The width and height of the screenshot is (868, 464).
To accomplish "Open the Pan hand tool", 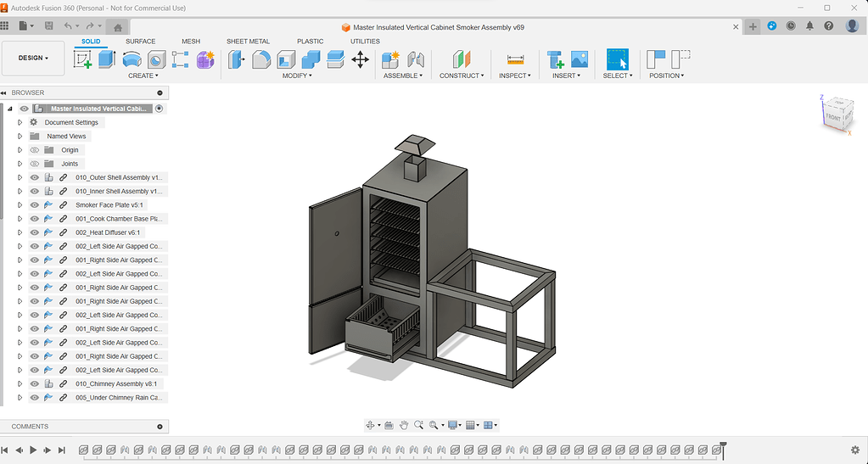I will click(404, 425).
